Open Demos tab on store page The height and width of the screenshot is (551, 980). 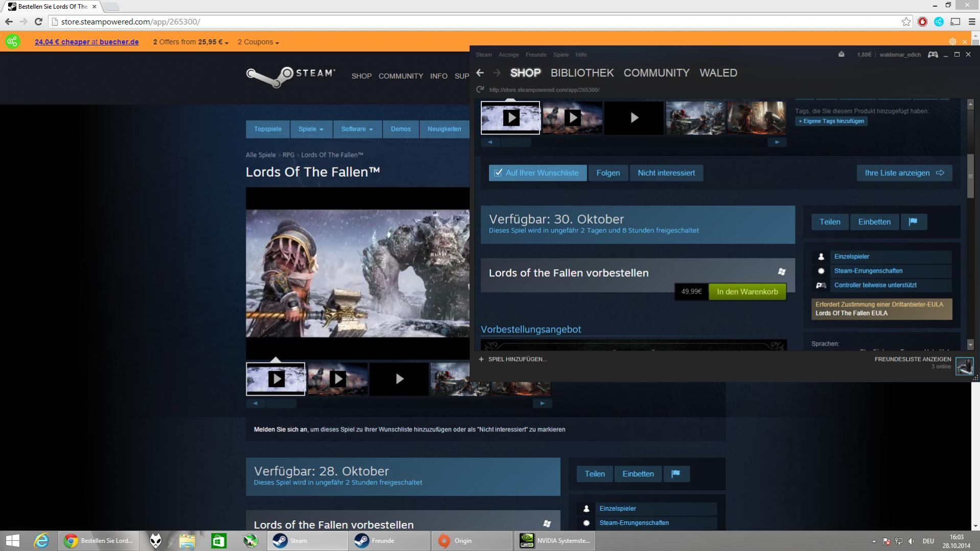tap(401, 129)
